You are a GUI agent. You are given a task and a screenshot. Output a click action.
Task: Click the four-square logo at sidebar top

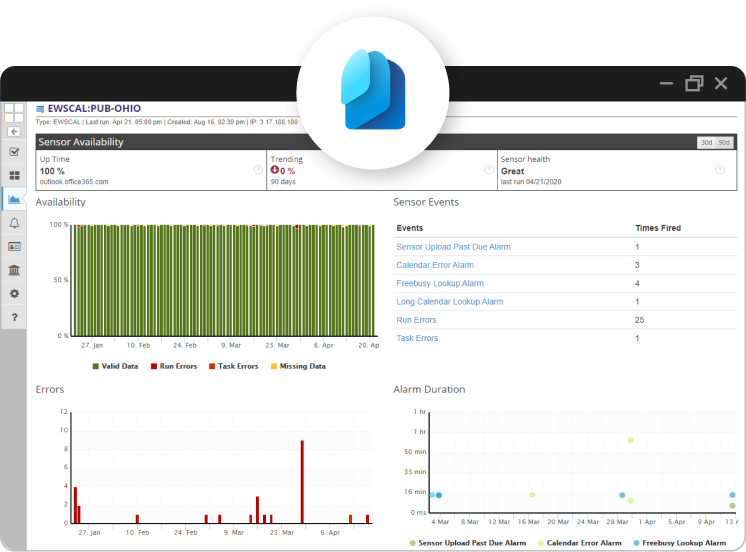click(x=14, y=113)
